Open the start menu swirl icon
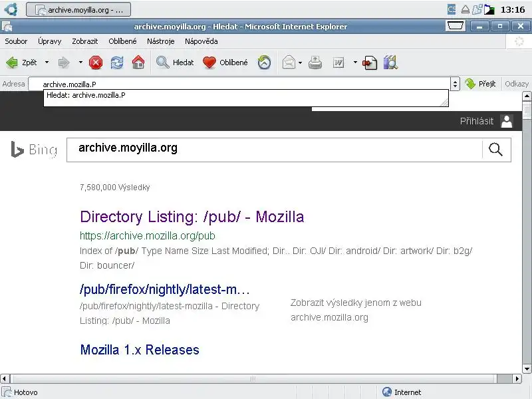Viewport: 532px width, 399px height. pyautogui.click(x=11, y=9)
